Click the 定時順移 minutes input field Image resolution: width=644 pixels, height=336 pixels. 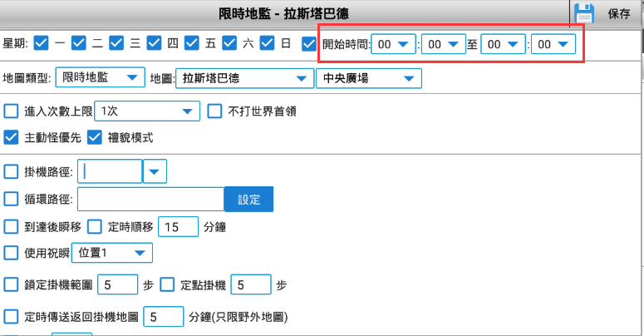coord(178,226)
